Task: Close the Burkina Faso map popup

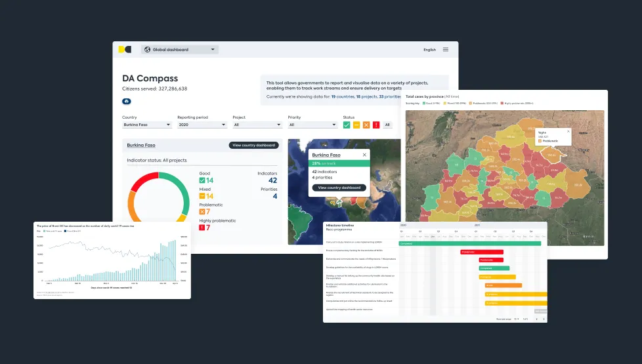Action: pyautogui.click(x=364, y=155)
